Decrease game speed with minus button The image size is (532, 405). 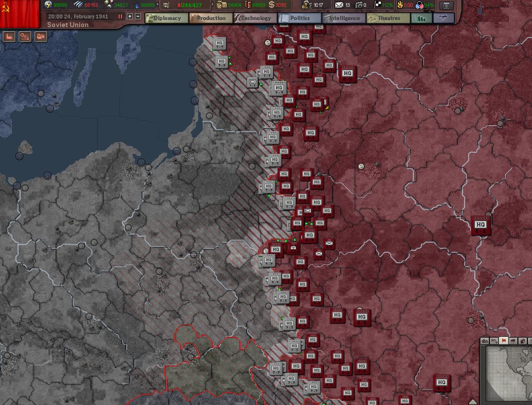(x=138, y=16)
